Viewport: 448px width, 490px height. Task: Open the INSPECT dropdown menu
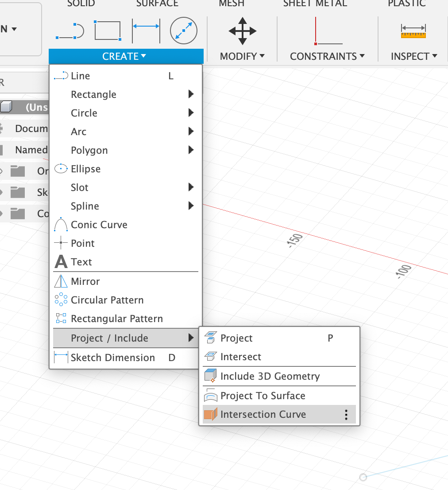(413, 56)
